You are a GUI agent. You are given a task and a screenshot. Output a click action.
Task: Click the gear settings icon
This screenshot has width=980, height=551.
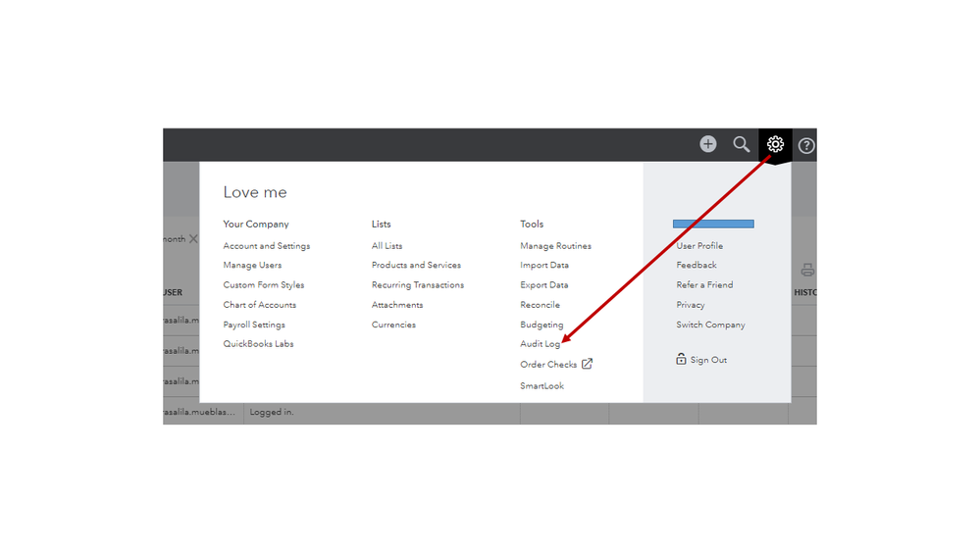(x=775, y=144)
